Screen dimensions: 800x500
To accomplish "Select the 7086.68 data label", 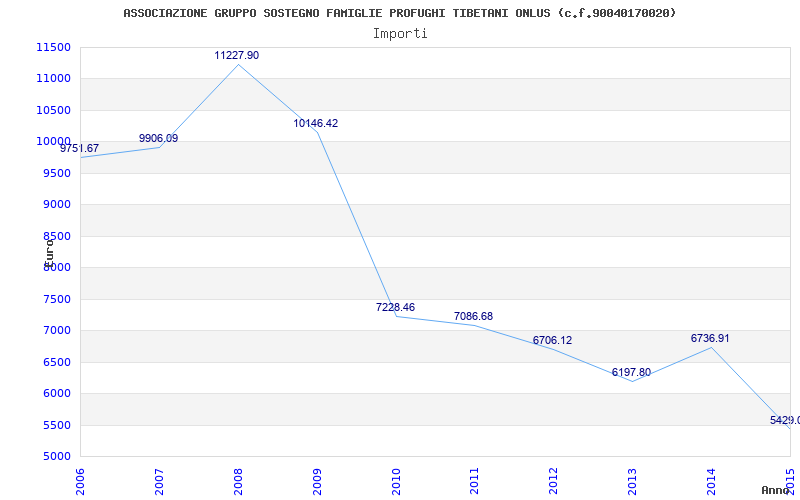I will [x=473, y=316].
